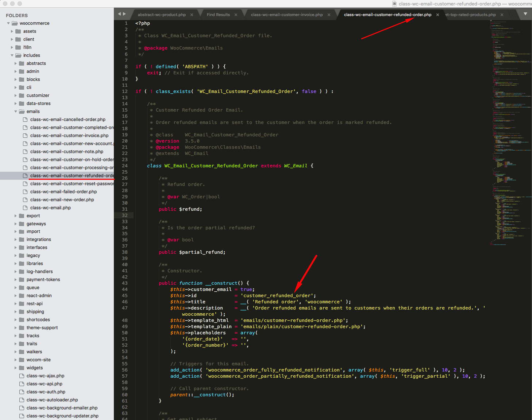
Task: Expand the gateways folder arrow
Action: coord(16,224)
